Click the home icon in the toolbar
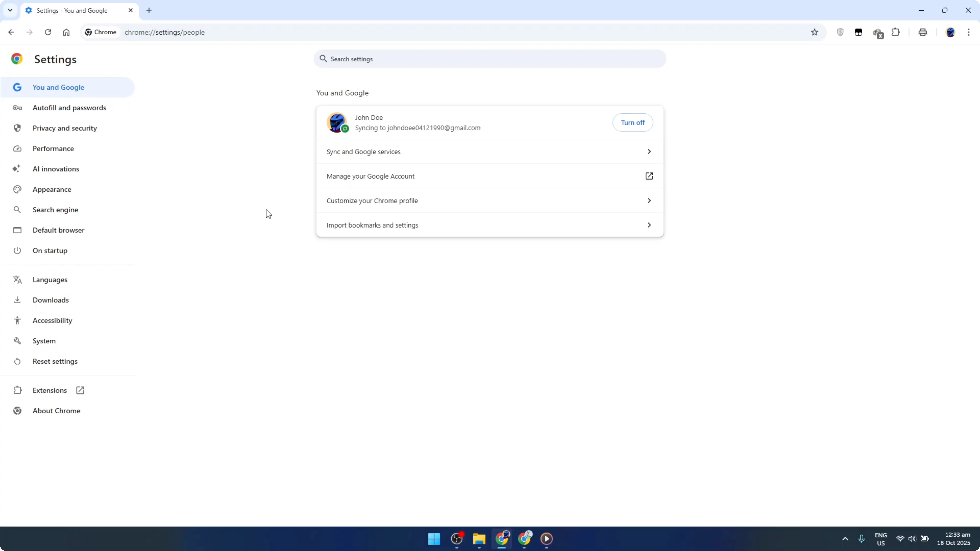Screen dimensions: 980x551 point(66,32)
